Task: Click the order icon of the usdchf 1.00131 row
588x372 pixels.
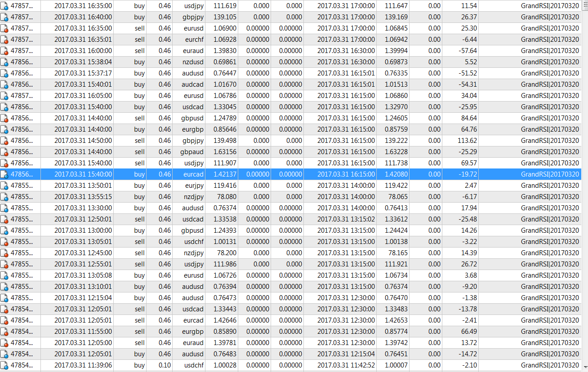Action: tap(4, 242)
